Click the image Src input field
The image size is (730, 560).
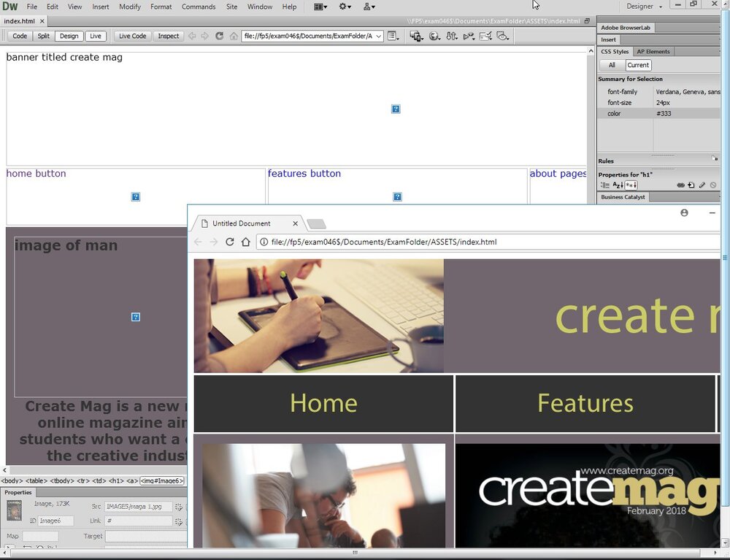138,507
